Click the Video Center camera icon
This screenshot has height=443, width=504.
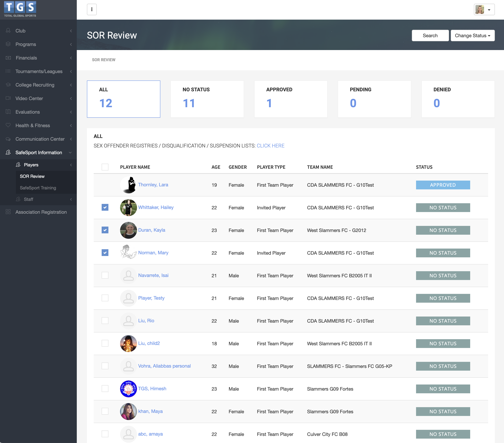(8, 98)
